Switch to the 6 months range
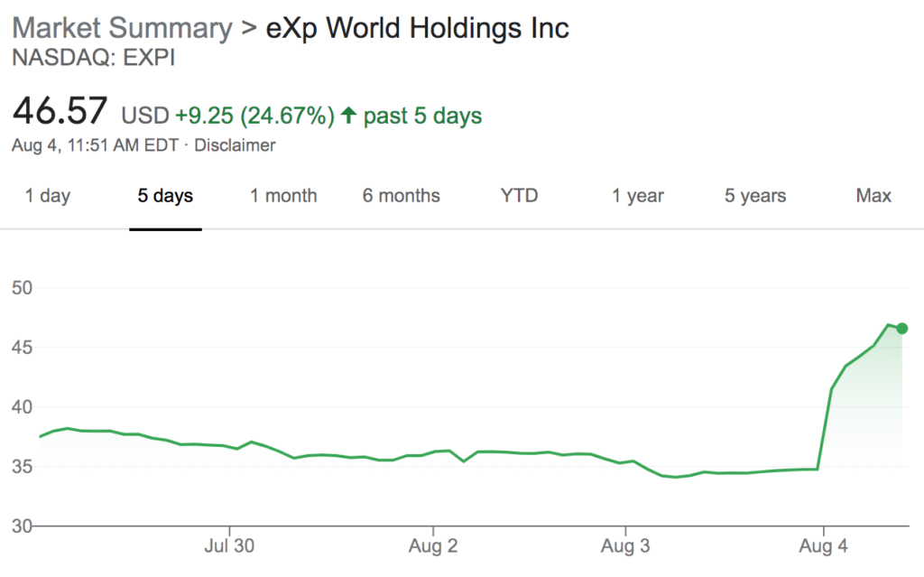Viewport: 924px width, 577px height. click(x=402, y=196)
